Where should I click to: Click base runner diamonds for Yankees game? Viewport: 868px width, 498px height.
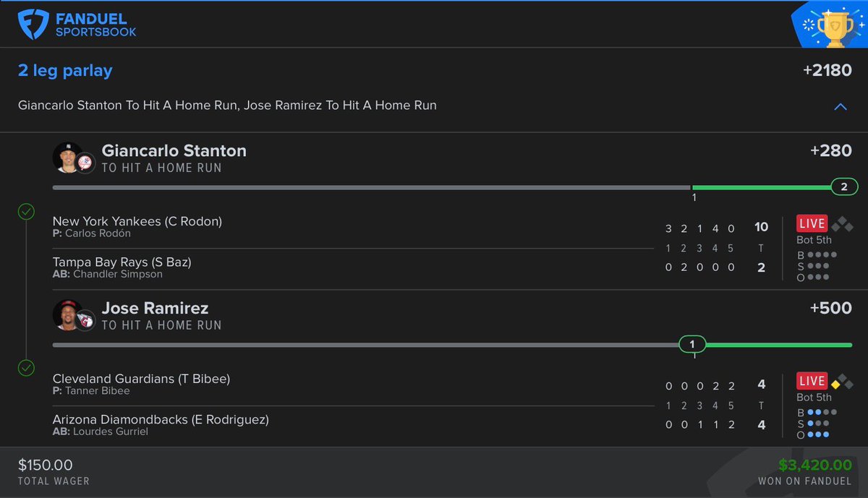tap(841, 224)
